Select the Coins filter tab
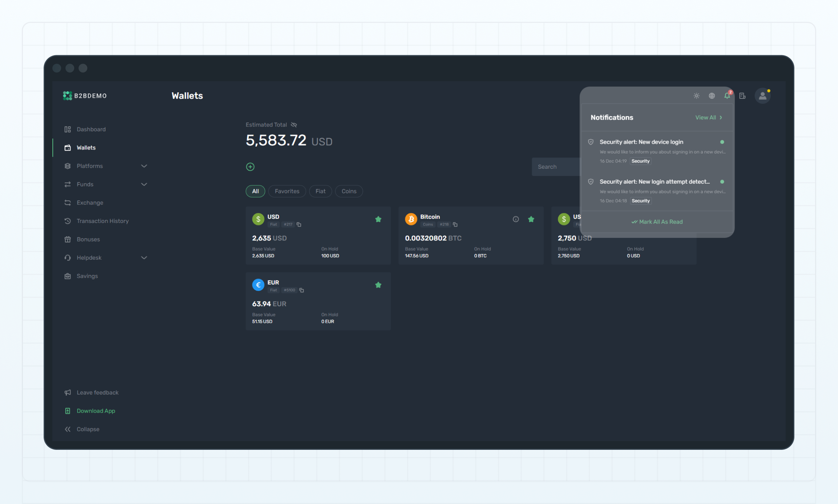The width and height of the screenshot is (838, 504). click(x=349, y=191)
